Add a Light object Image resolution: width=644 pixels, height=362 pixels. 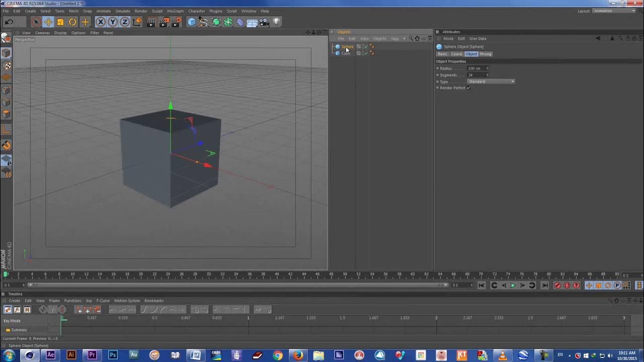click(x=276, y=22)
